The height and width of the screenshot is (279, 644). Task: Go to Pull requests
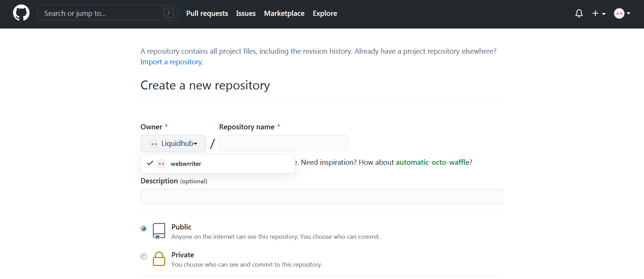point(207,13)
